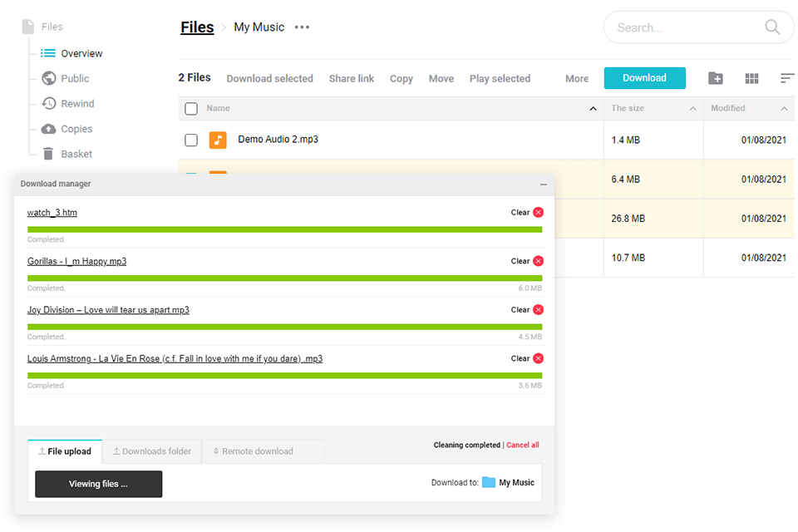This screenshot has width=798, height=532.
Task: Click My Music in the breadcrumb
Action: pyautogui.click(x=259, y=27)
